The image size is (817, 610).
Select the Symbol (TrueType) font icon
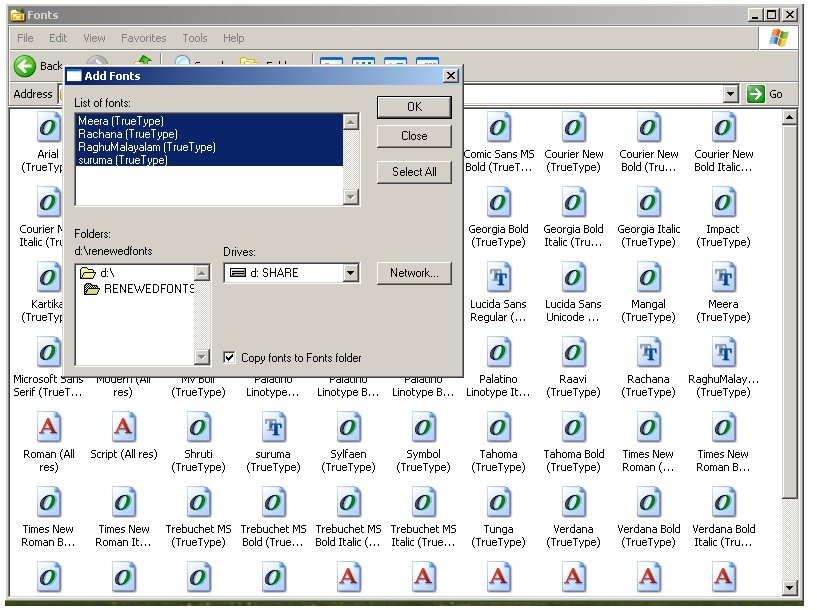[x=424, y=428]
